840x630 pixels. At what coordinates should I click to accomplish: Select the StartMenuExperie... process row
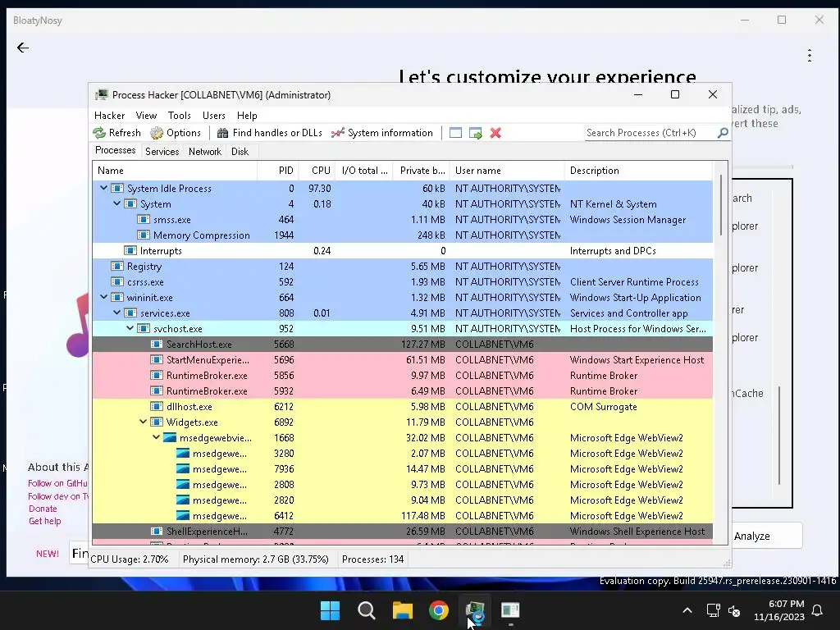point(402,360)
